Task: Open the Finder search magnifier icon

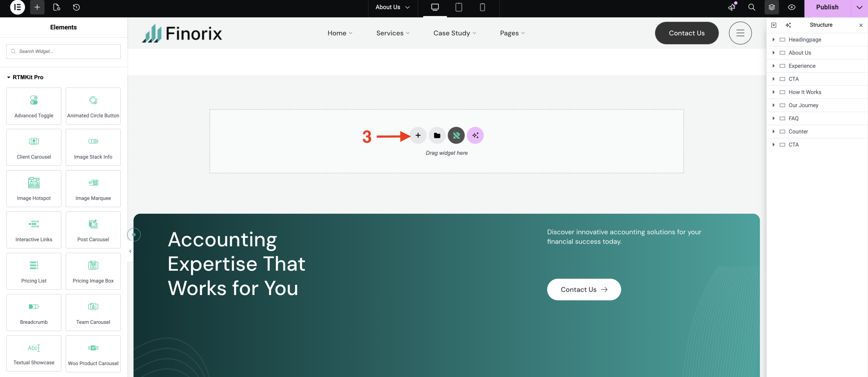Action: point(751,7)
